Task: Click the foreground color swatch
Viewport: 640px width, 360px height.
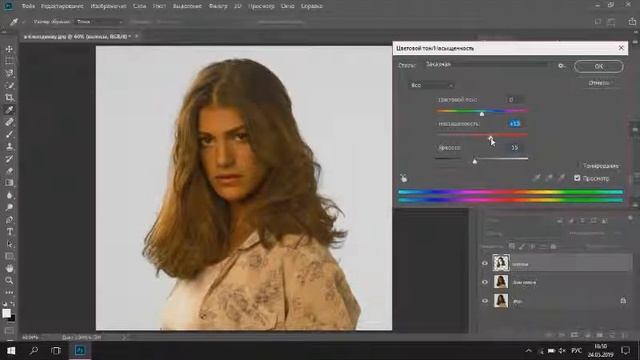Action: pos(6,313)
